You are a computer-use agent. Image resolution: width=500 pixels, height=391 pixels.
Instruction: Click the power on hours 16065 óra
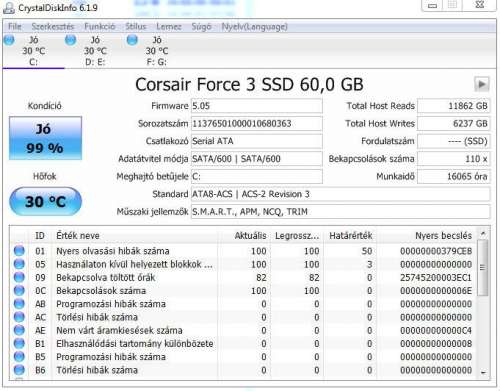click(x=454, y=177)
